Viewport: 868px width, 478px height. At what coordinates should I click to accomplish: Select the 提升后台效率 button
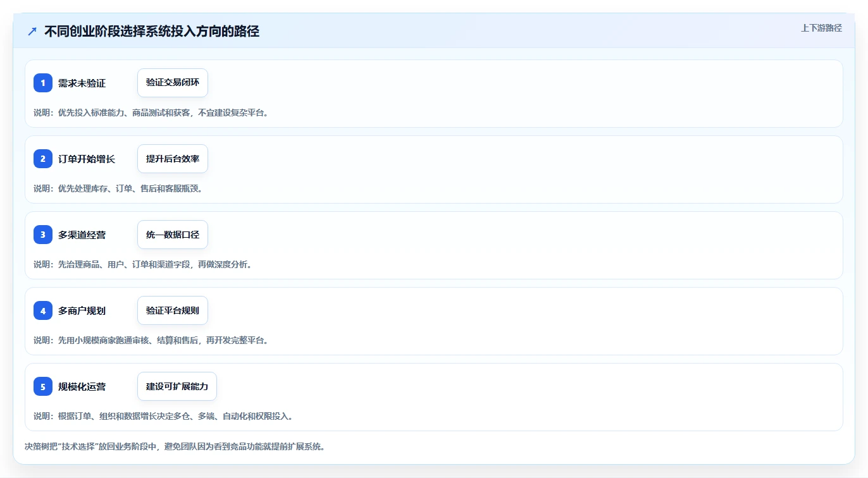(x=173, y=159)
